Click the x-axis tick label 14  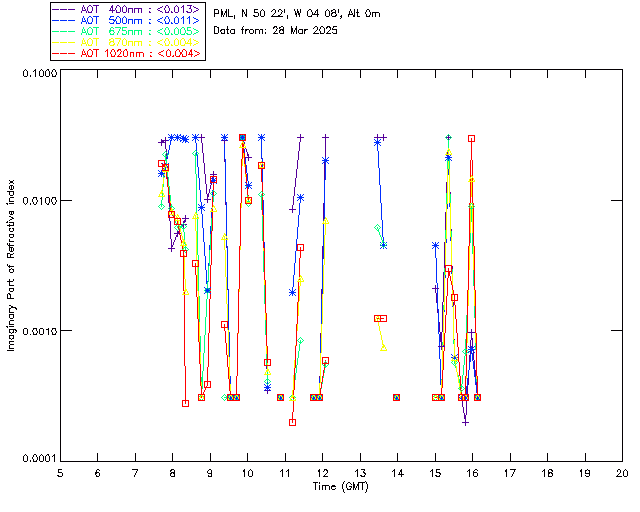[x=398, y=474]
